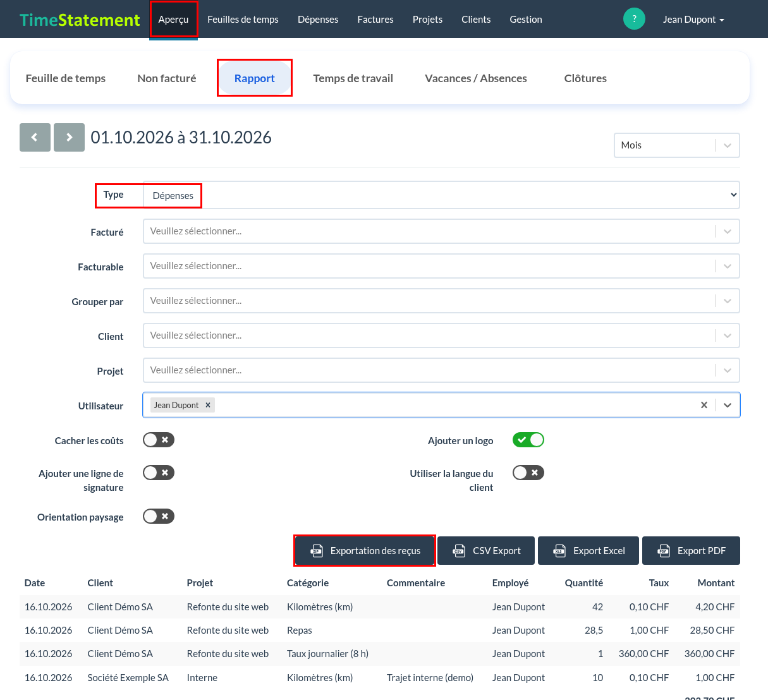Open the Vacances / Absences tab
768x700 pixels.
click(476, 78)
